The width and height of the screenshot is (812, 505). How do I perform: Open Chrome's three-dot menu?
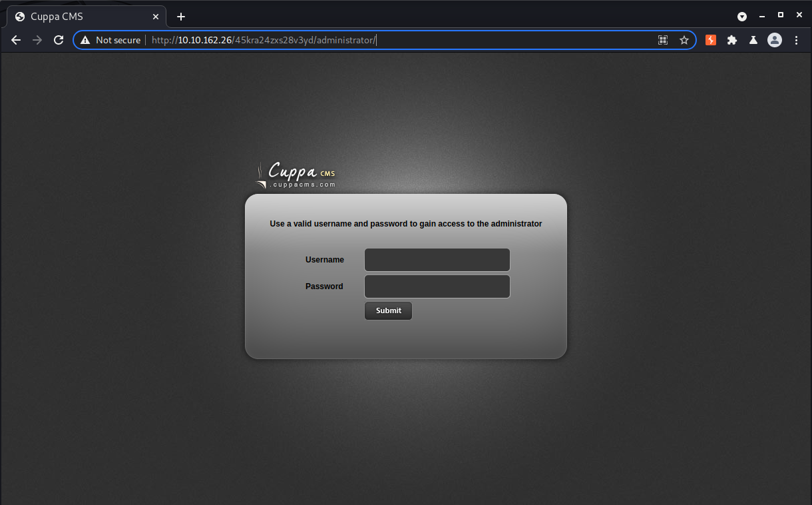click(797, 40)
